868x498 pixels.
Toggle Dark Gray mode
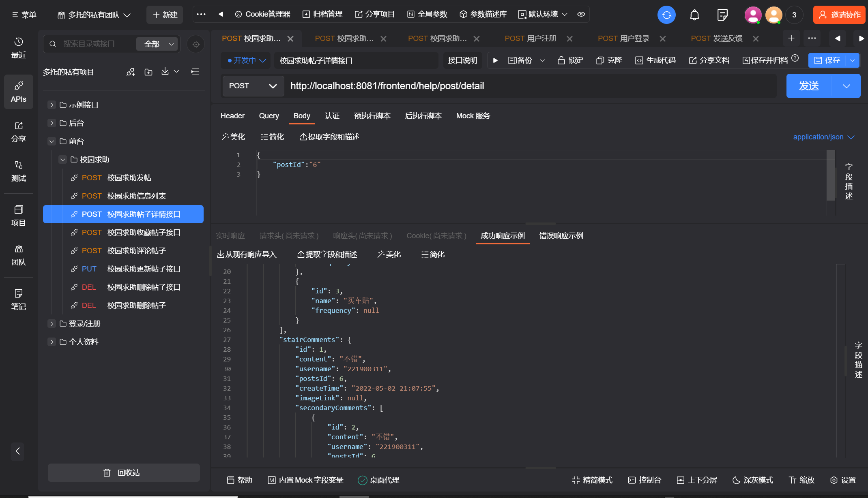click(x=753, y=480)
